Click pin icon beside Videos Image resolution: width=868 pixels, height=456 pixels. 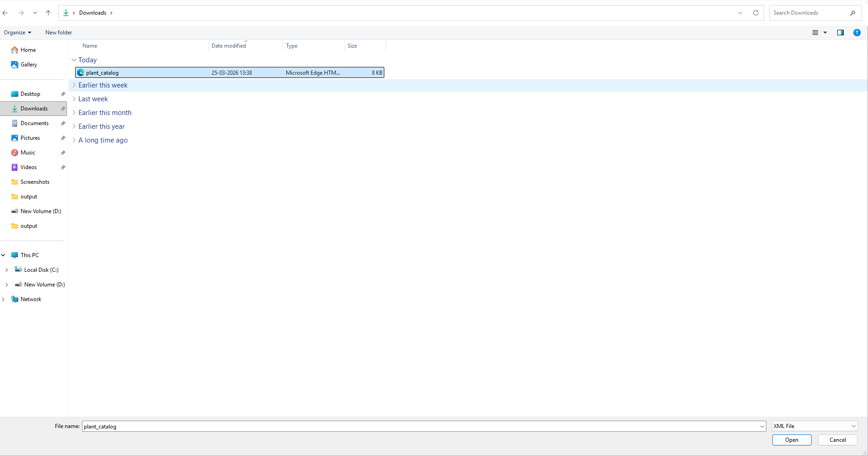click(x=63, y=167)
